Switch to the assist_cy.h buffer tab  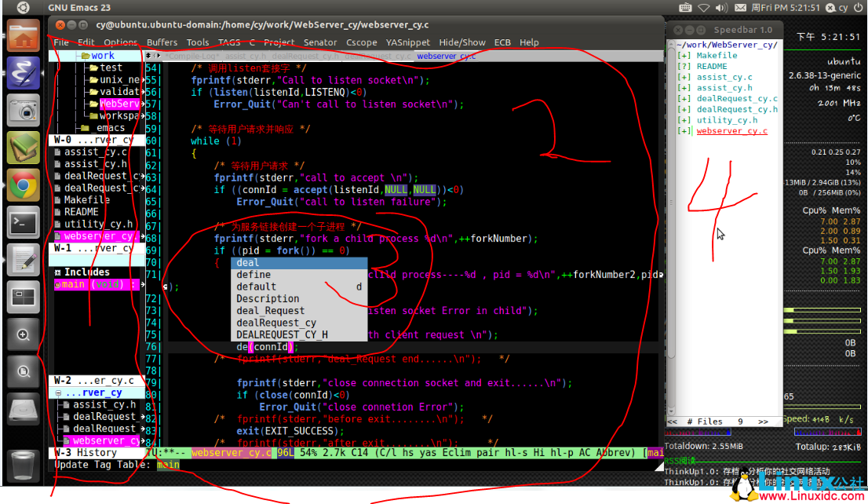pyautogui.click(x=243, y=57)
